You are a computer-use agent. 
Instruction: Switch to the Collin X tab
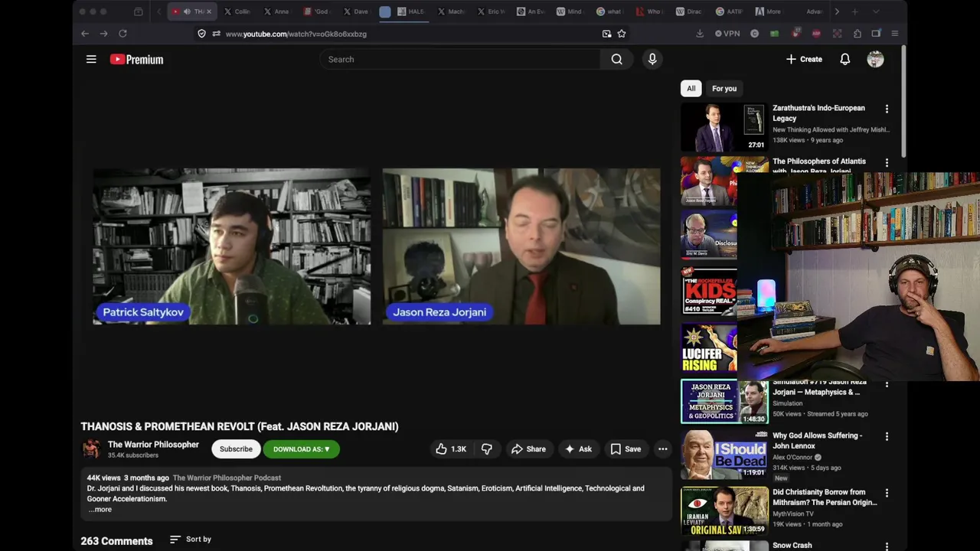pos(237,11)
